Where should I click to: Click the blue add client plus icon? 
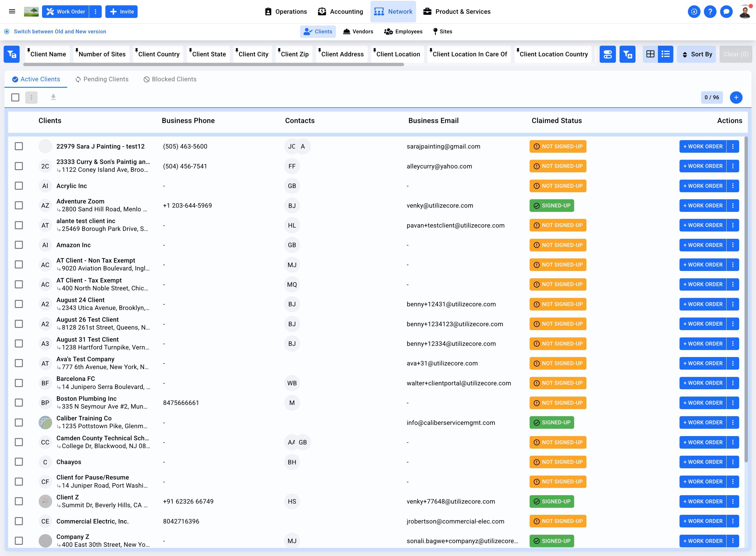coord(736,97)
